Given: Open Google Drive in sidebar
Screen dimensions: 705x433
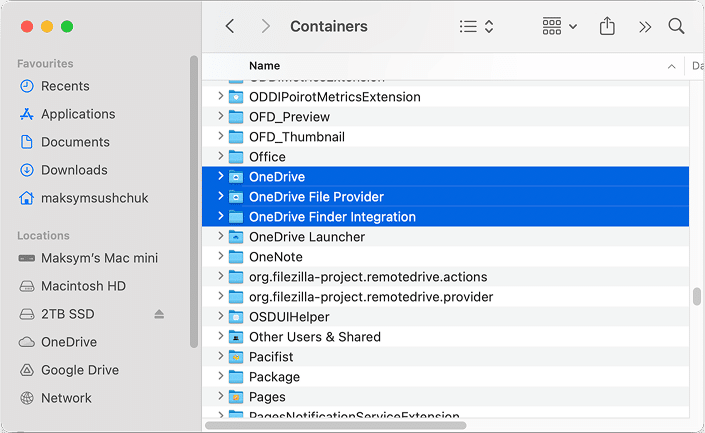Looking at the screenshot, I should click(80, 370).
